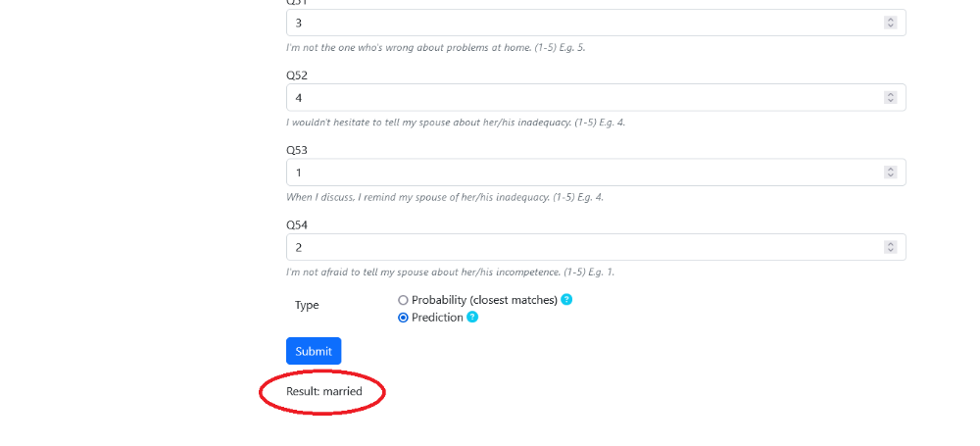Image resolution: width=980 pixels, height=446 pixels.
Task: Select the Probability (closest matches) radio button
Action: [403, 300]
